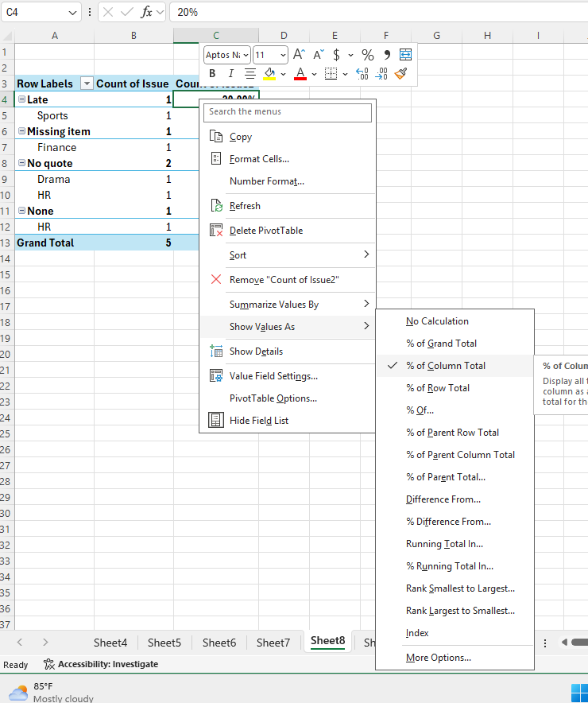Collapse the None group
This screenshot has width=588, height=703.
pyautogui.click(x=21, y=211)
